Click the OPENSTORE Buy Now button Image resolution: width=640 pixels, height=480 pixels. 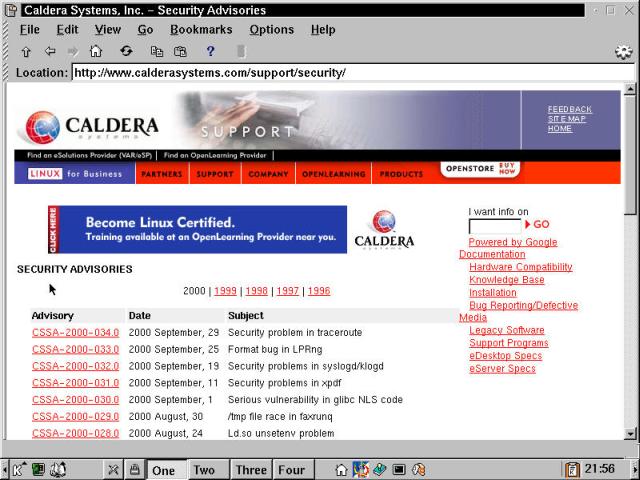[x=480, y=169]
